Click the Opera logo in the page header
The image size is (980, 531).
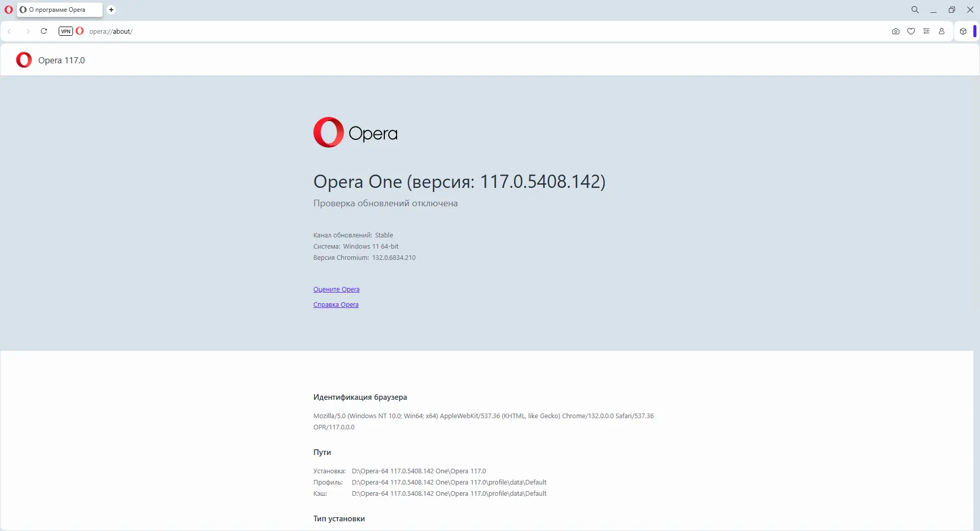[24, 60]
